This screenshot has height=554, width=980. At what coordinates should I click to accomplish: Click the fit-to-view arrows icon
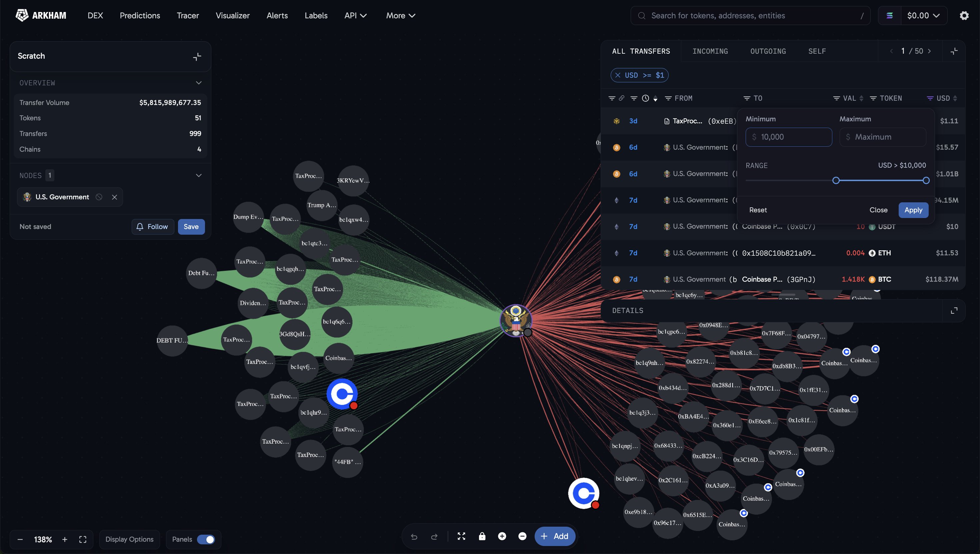tap(461, 536)
